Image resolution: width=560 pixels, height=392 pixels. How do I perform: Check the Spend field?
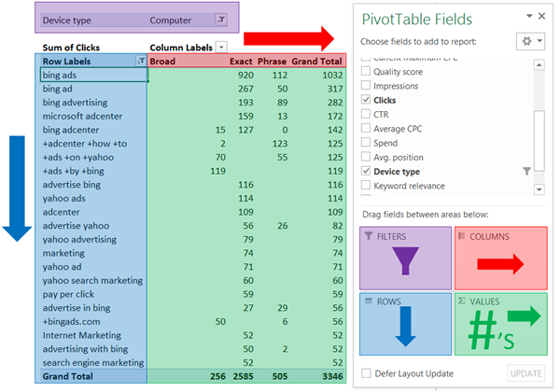click(x=366, y=143)
